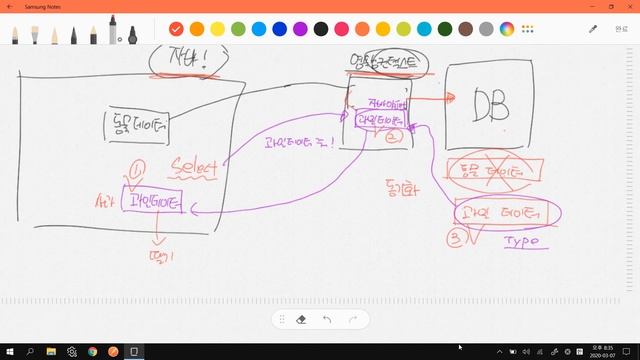The width and height of the screenshot is (640, 360).
Task: Pick the pink color swatch
Action: (x=342, y=29)
